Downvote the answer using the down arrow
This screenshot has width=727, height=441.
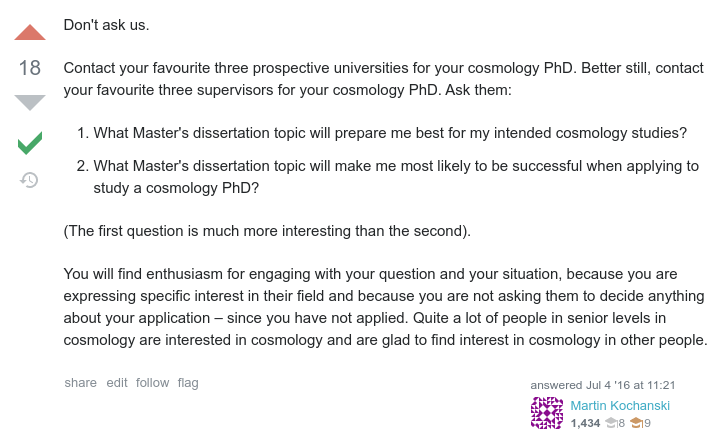30,101
